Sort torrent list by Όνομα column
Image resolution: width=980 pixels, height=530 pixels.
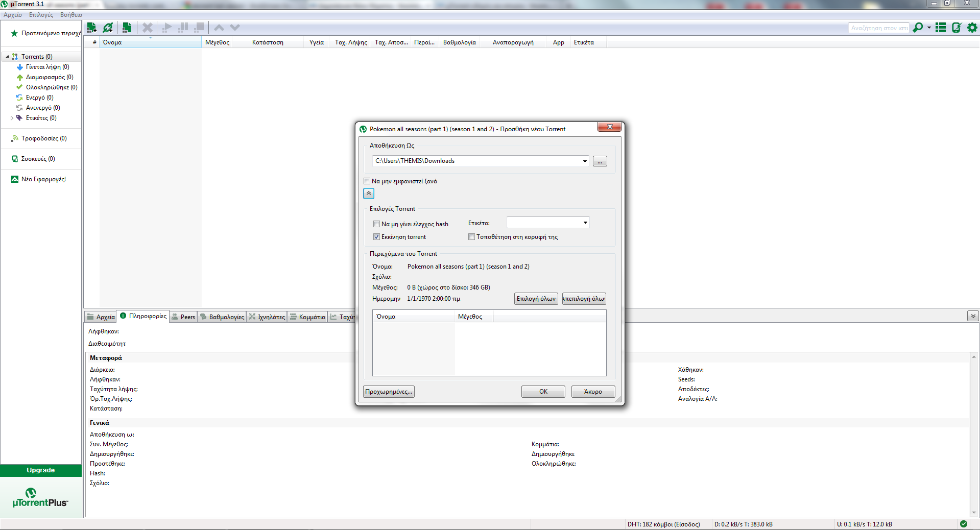(x=151, y=42)
